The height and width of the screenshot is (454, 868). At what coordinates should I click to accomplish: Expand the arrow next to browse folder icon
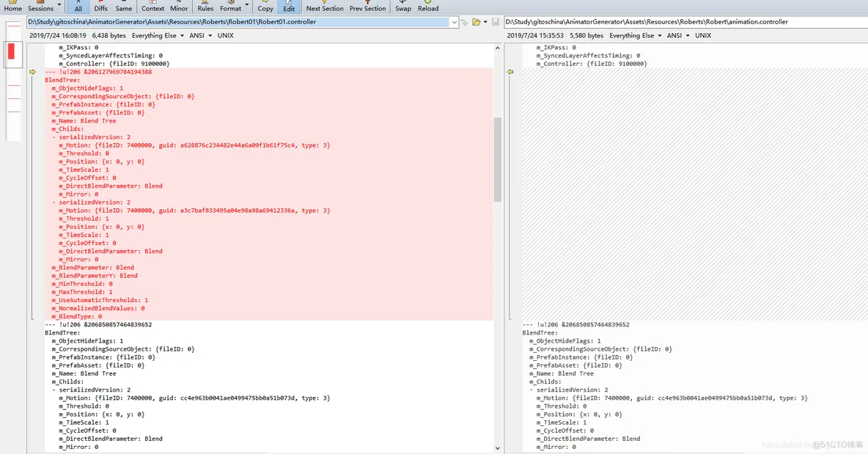point(485,22)
